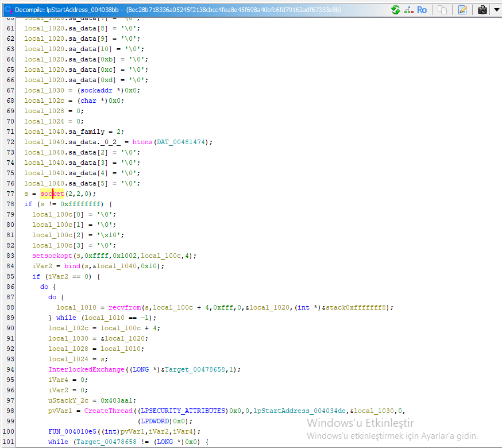Click the InterlockedExchange function name
Viewport: 502px width, 448px height.
click(86, 369)
